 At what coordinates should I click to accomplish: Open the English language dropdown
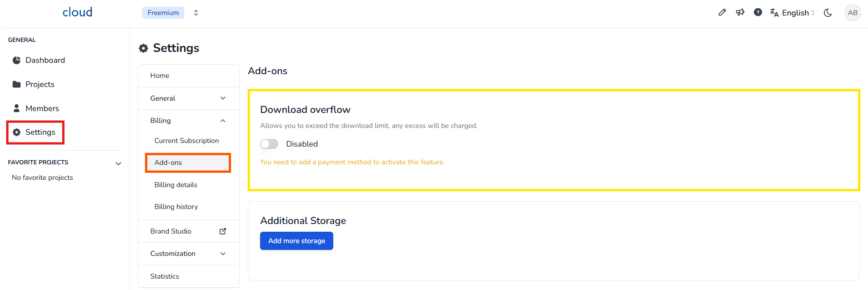click(793, 13)
